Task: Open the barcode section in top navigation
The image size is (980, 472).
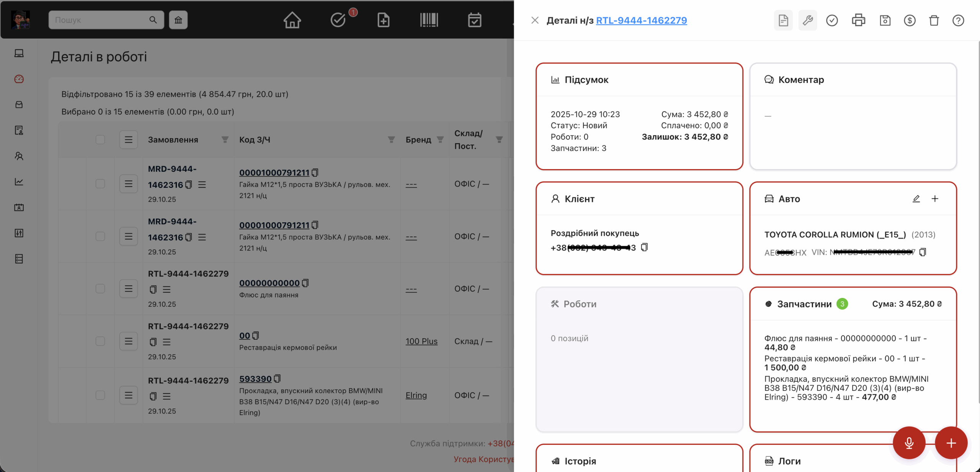Action: tap(429, 20)
